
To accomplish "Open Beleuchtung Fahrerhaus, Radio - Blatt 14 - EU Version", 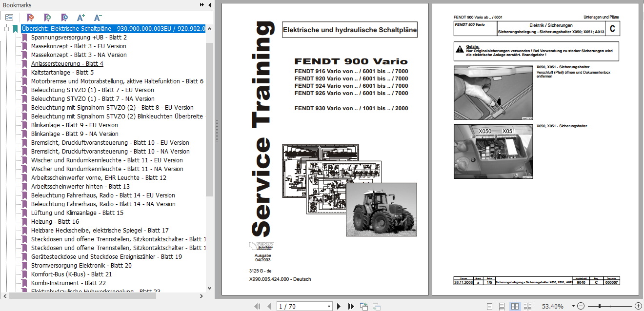I will pyautogui.click(x=103, y=195).
